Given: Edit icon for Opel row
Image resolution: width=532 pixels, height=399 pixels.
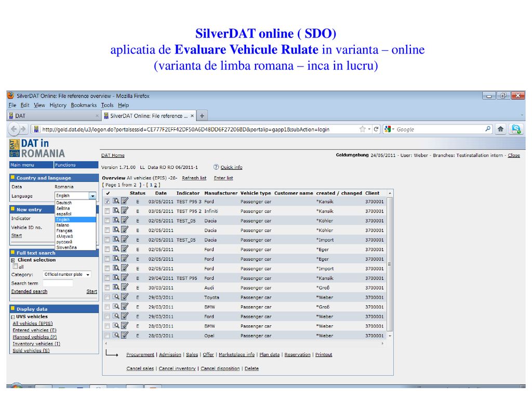Looking at the screenshot, I should (x=125, y=335).
